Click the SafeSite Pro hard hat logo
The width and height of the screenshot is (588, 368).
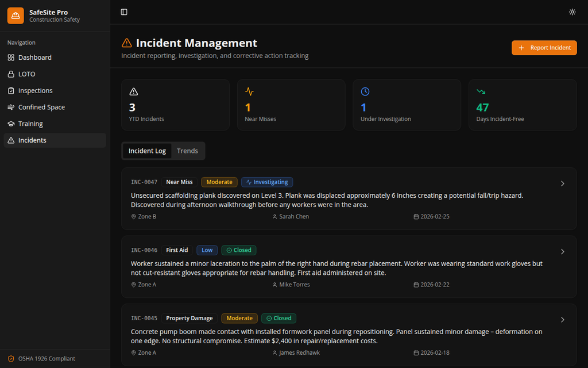point(15,15)
